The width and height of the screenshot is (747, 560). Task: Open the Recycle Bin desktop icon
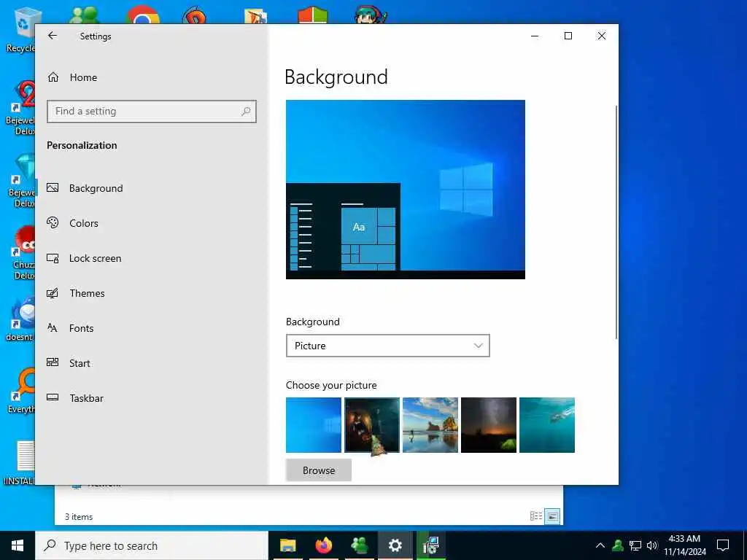[x=20, y=31]
